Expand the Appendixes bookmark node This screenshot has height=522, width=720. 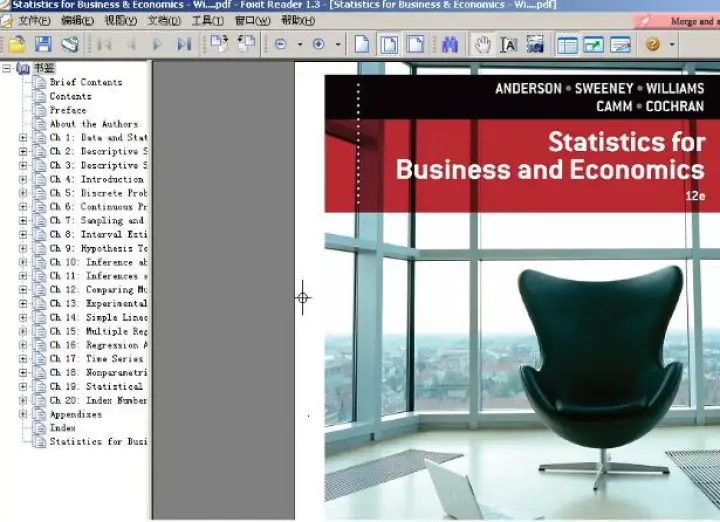22,415
